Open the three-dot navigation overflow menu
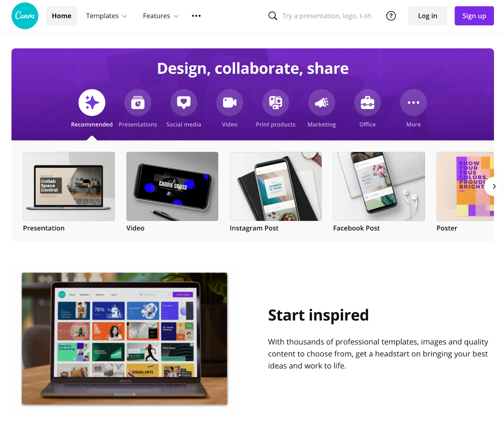Screen dimensions: 504x424 (x=196, y=16)
